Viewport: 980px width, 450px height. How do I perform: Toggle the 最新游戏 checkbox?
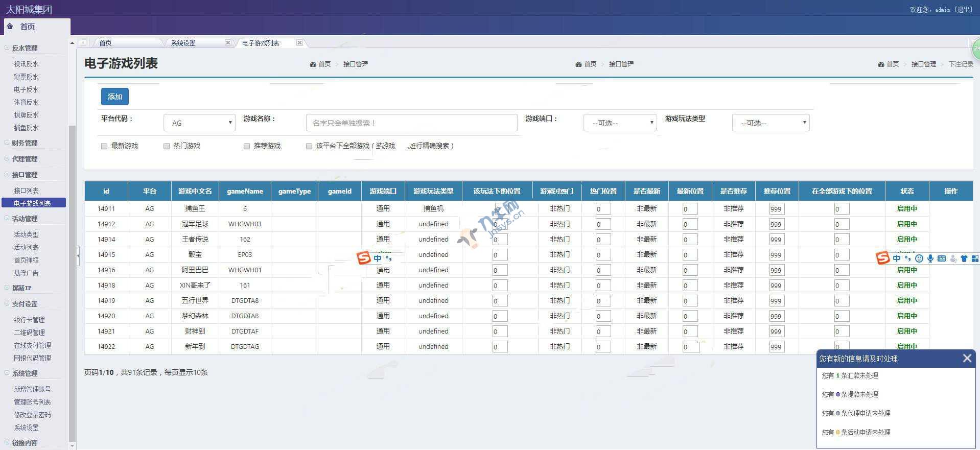tap(104, 146)
